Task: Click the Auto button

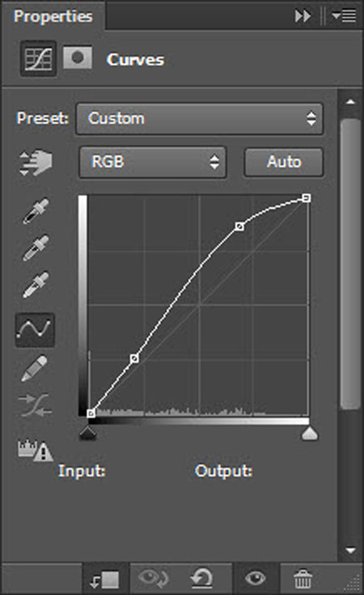Action: [x=284, y=162]
